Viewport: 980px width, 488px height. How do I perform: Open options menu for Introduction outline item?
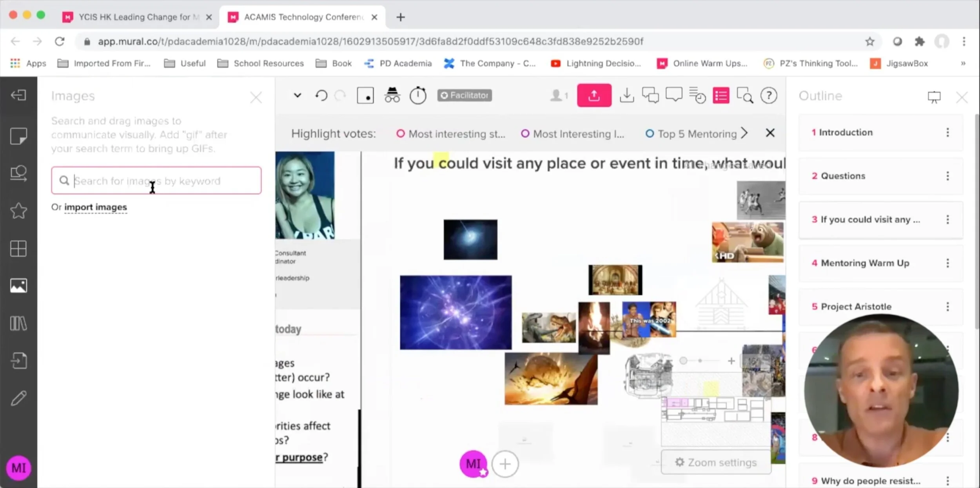pyautogui.click(x=947, y=132)
